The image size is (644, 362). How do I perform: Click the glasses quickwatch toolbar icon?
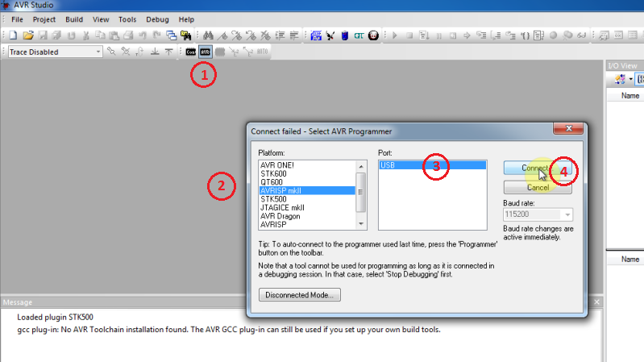582,35
